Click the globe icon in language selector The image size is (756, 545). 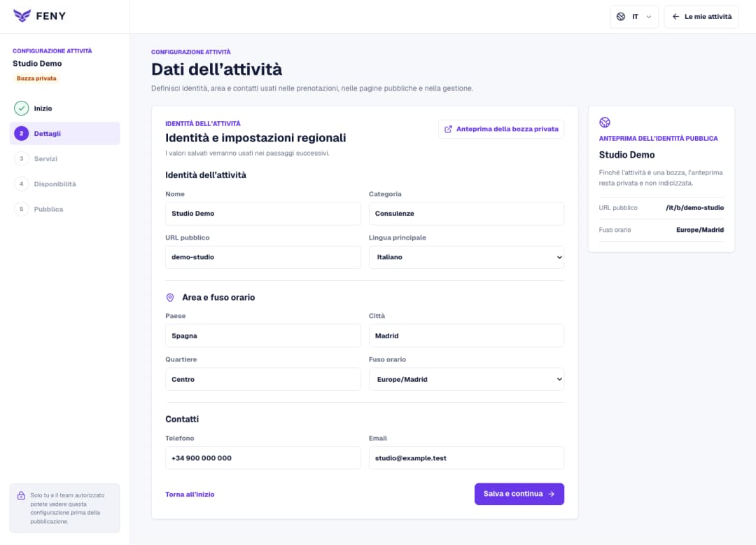pyautogui.click(x=621, y=16)
